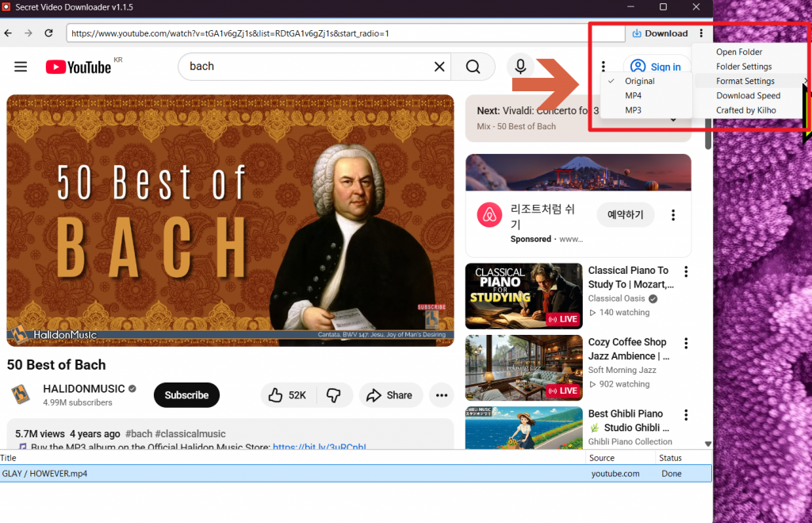
Task: Open the Cozy Coffee Shop Jazz thumbnail
Action: pos(523,367)
